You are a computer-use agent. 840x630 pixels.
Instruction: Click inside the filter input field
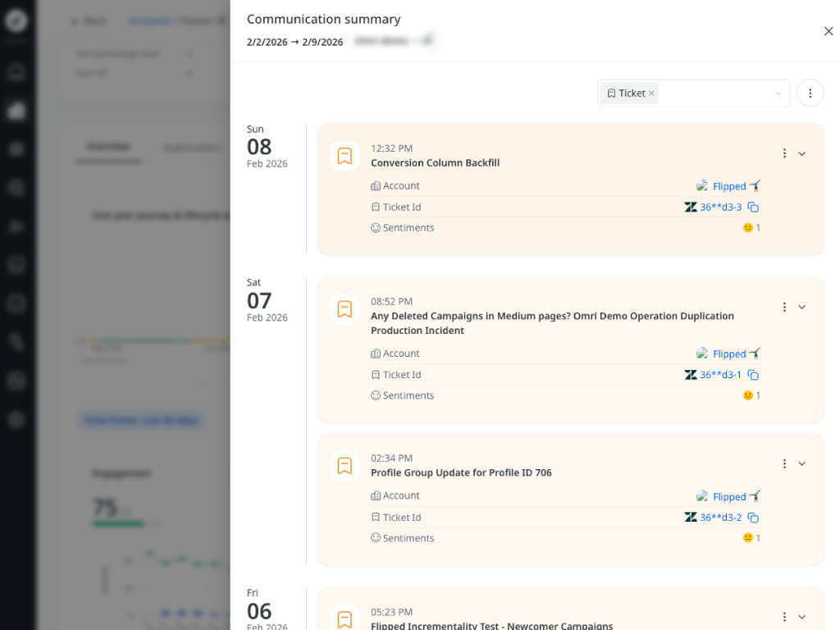[714, 94]
